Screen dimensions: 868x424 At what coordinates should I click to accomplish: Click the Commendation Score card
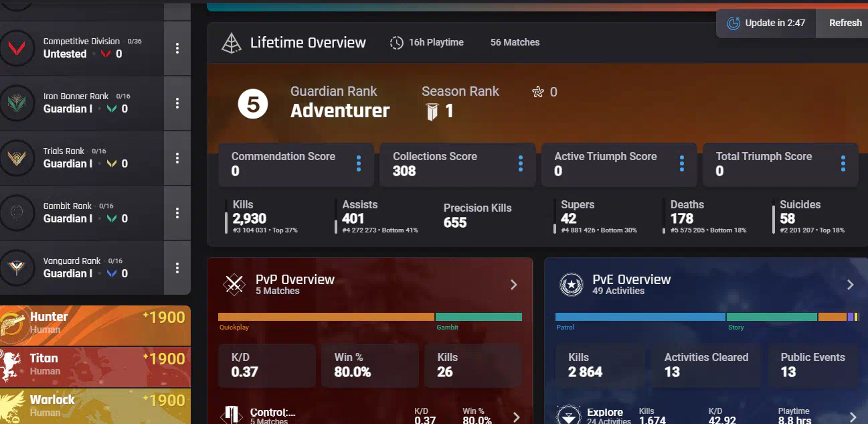click(296, 164)
